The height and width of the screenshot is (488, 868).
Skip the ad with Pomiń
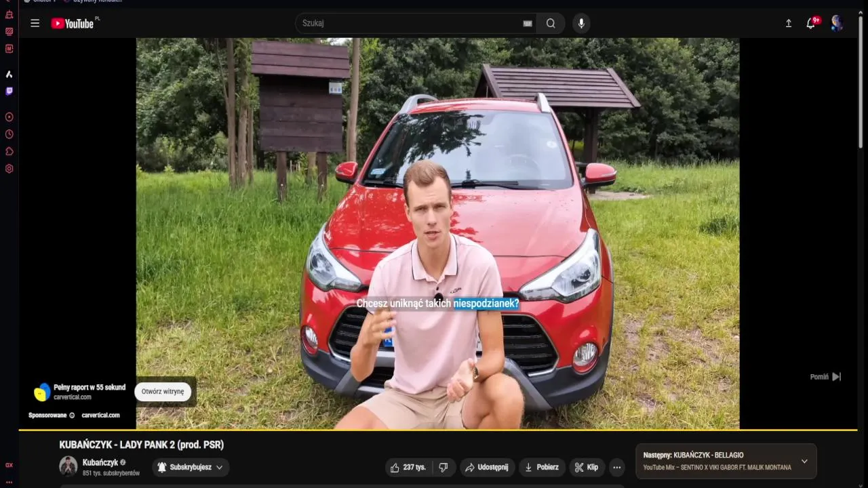pyautogui.click(x=825, y=377)
